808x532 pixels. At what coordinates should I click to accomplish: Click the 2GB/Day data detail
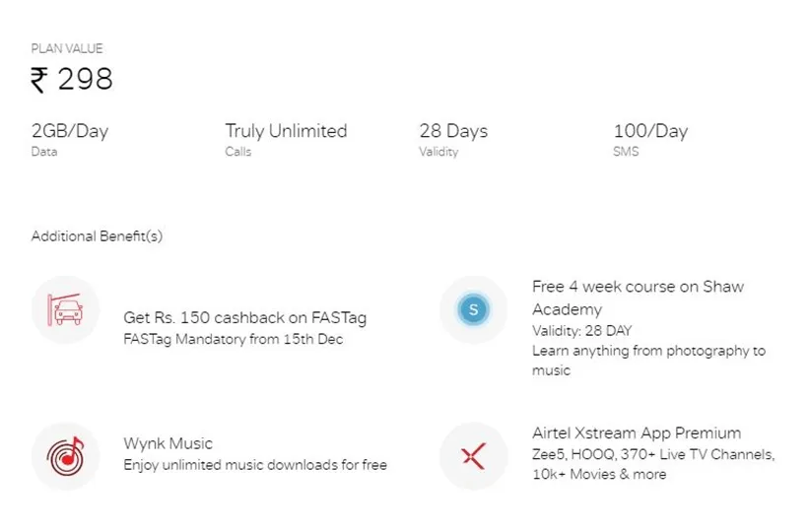[x=70, y=131]
